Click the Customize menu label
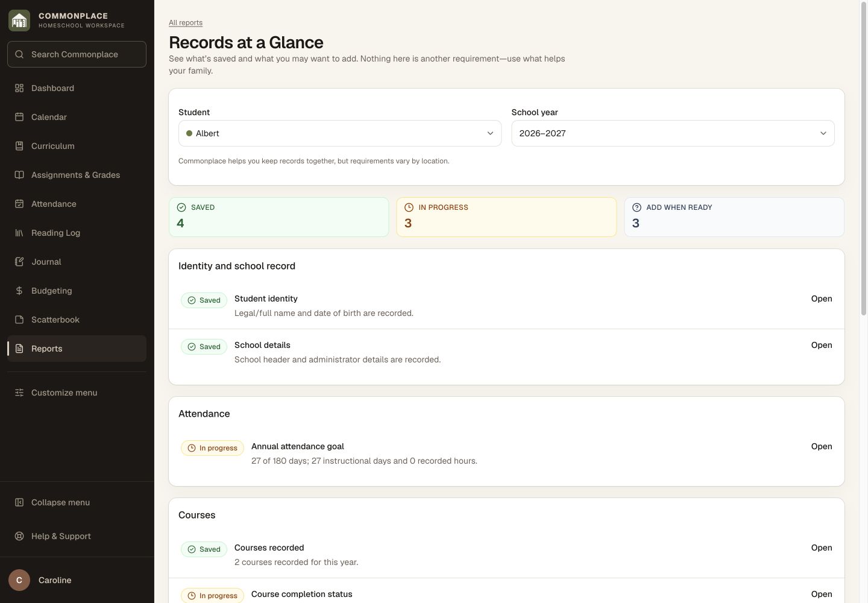The width and height of the screenshot is (868, 603). [64, 393]
